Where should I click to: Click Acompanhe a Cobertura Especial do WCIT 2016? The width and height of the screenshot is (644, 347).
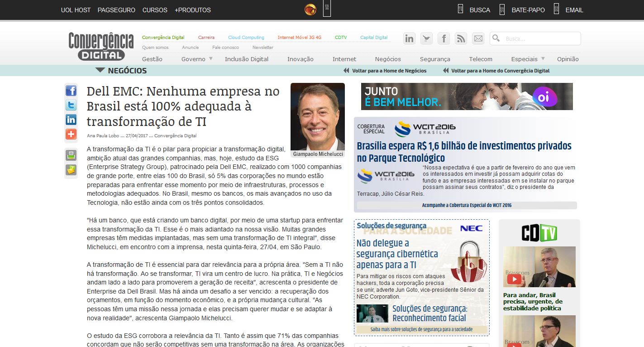point(467,205)
